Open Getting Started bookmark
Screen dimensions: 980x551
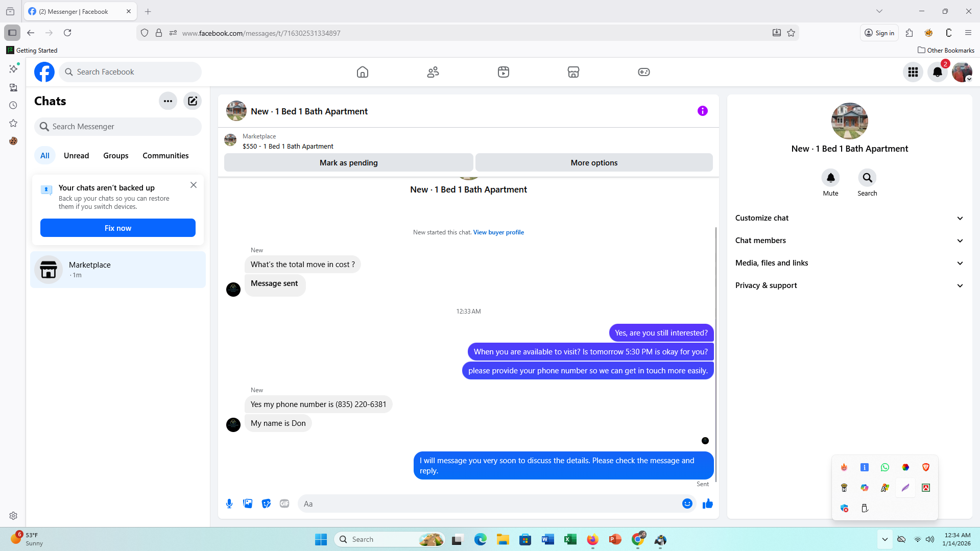point(32,50)
